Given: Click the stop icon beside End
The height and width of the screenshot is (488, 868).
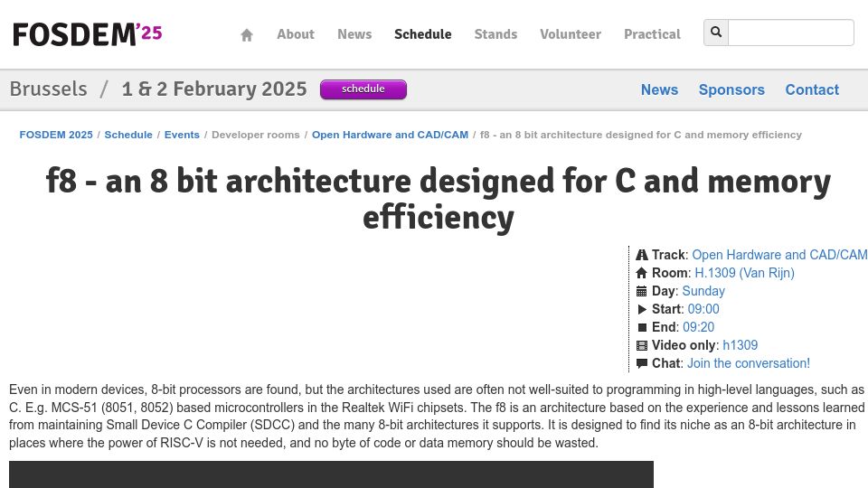Looking at the screenshot, I should (x=642, y=327).
